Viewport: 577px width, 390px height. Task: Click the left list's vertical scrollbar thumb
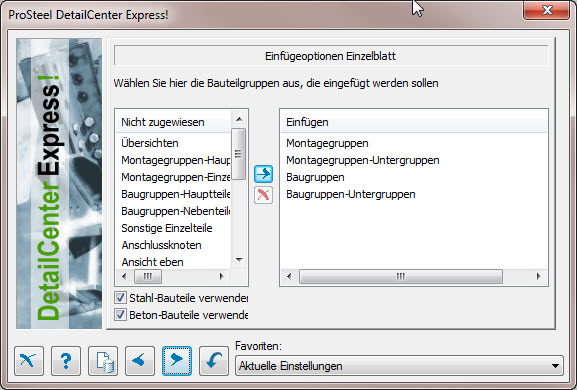(239, 154)
